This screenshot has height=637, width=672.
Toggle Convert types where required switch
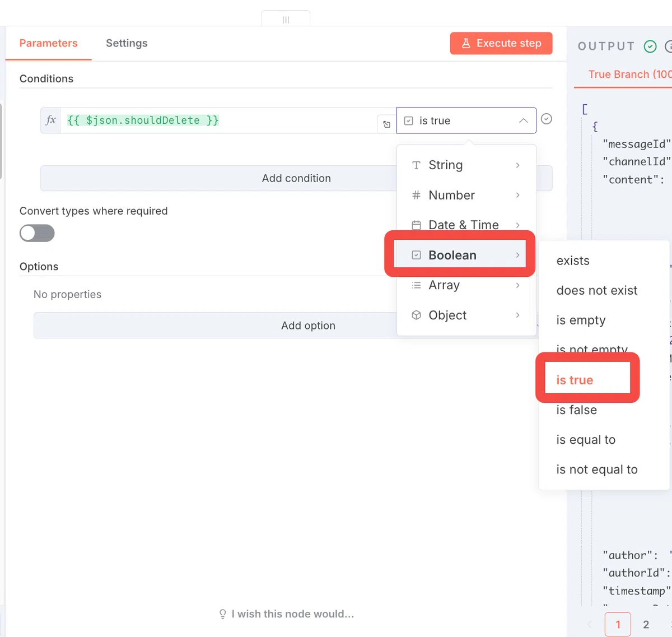click(37, 233)
